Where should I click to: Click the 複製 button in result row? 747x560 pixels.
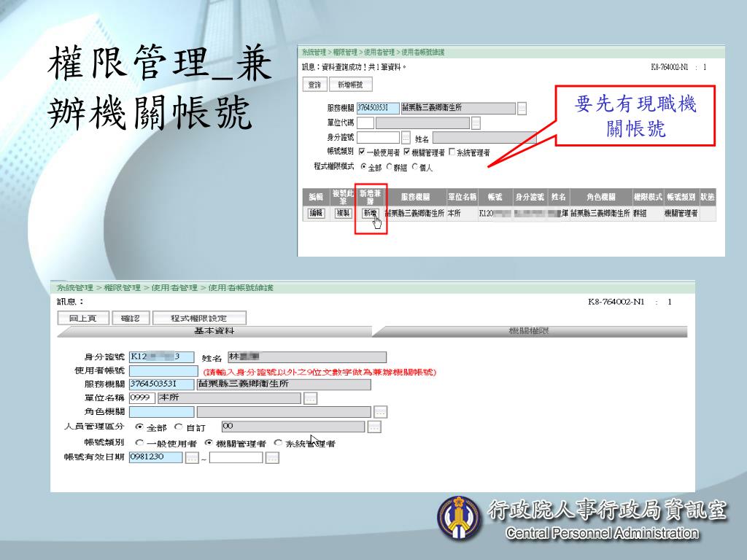tap(343, 213)
